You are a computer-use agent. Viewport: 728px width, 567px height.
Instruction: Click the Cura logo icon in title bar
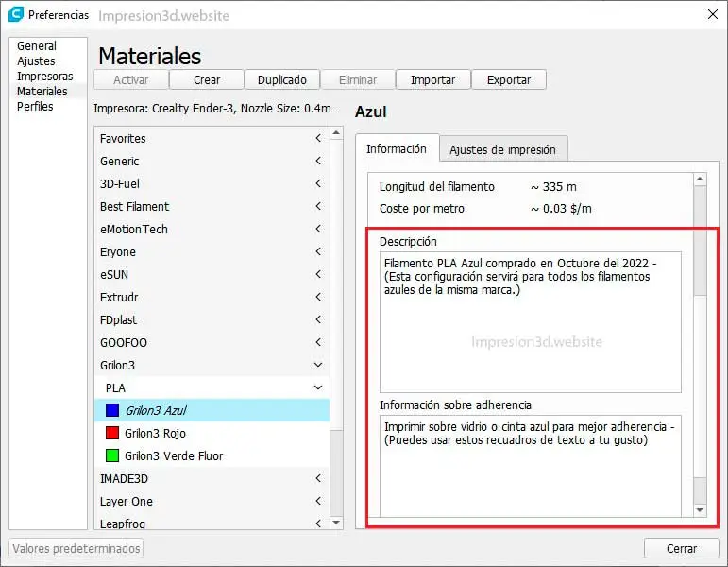pyautogui.click(x=15, y=14)
